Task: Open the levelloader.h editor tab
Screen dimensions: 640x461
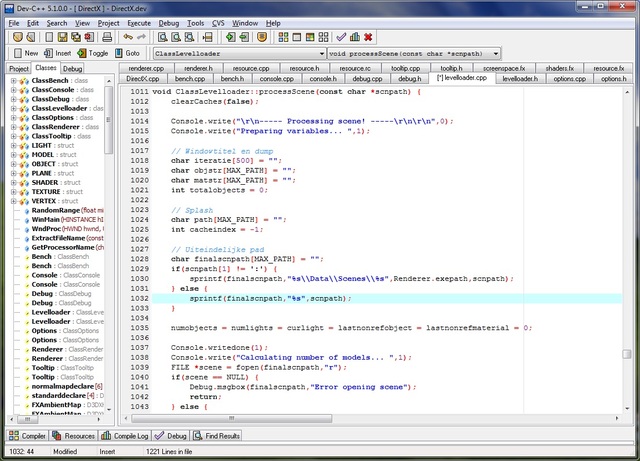Action: click(x=520, y=78)
